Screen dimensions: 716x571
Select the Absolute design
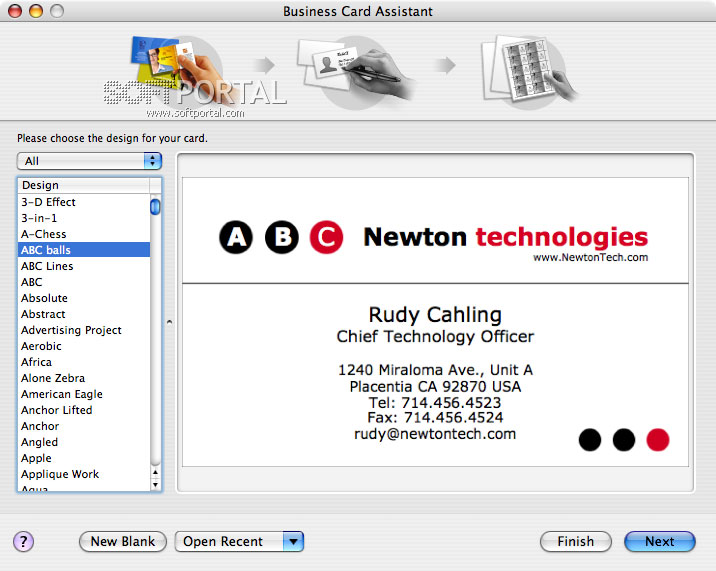[84, 298]
